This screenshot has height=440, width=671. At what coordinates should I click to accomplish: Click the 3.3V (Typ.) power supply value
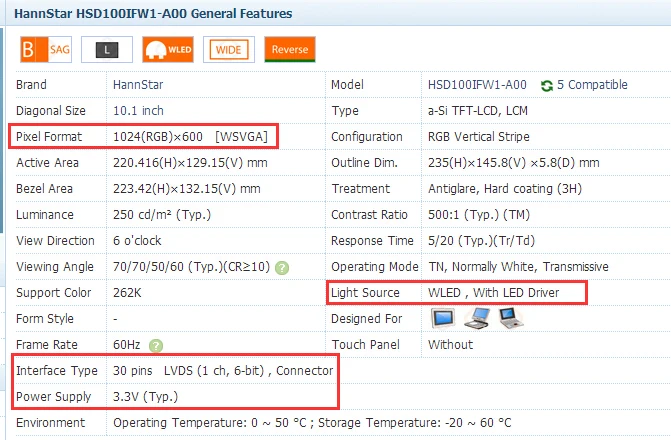pos(145,397)
